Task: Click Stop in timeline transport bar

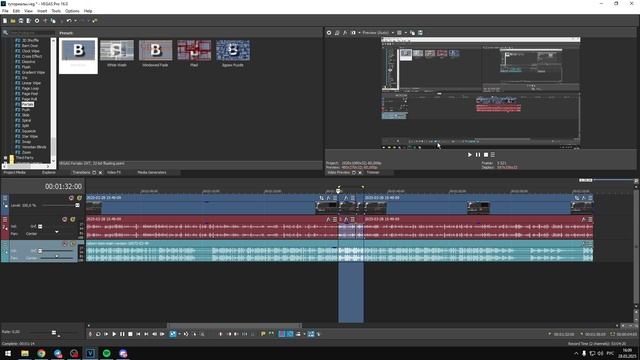Action: (x=130, y=334)
